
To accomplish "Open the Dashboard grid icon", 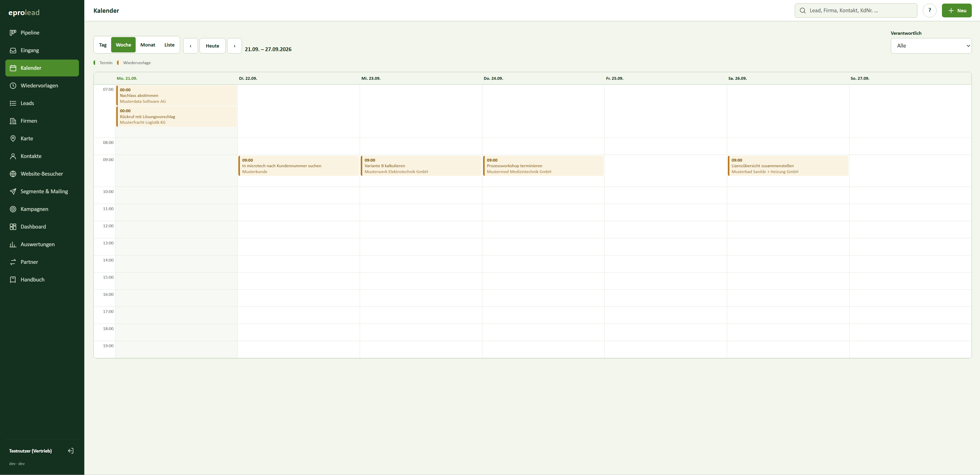I will pos(13,227).
